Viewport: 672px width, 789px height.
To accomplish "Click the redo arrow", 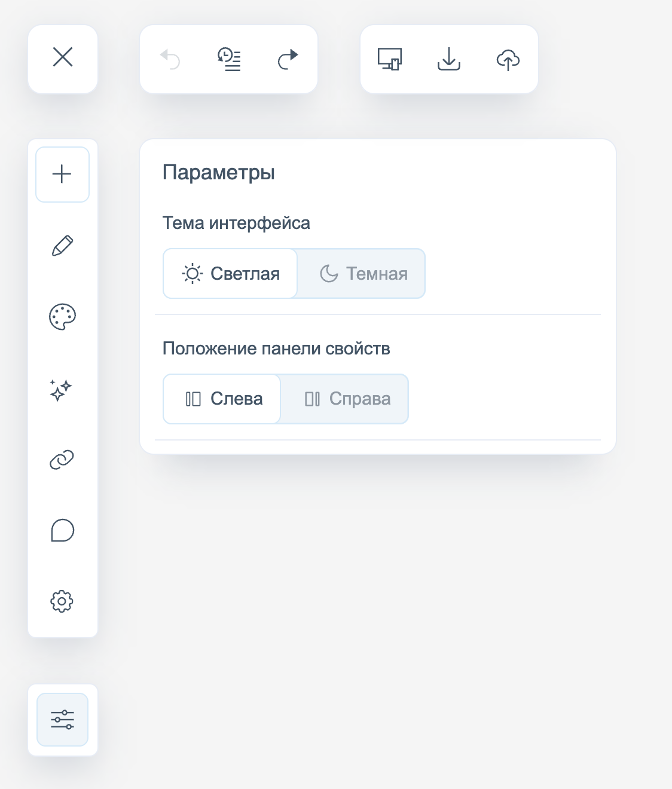I will [288, 59].
